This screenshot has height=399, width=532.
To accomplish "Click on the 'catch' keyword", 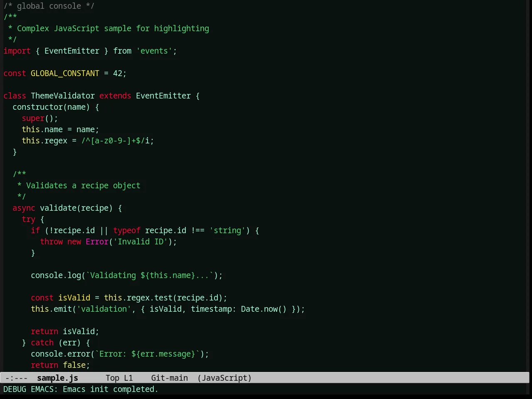I will pyautogui.click(x=42, y=342).
